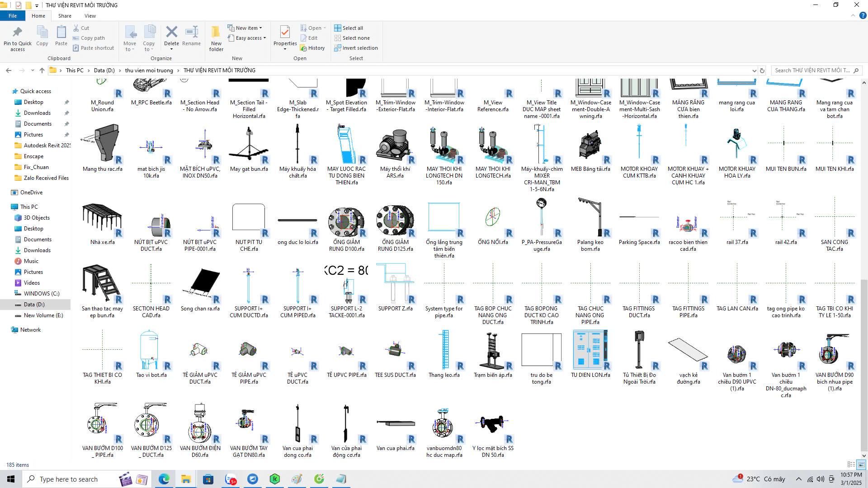Click the Up one level arrow icon

[42, 70]
